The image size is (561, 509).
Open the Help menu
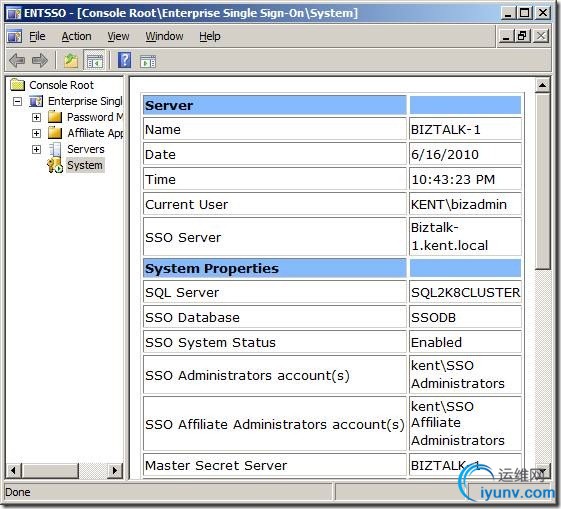(x=210, y=36)
